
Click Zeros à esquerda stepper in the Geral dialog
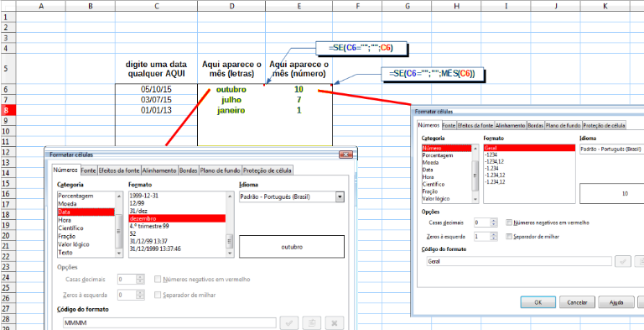(494, 237)
